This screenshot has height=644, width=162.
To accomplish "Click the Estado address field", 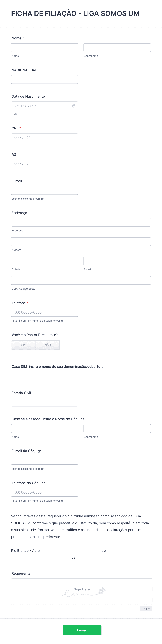I will [117, 261].
